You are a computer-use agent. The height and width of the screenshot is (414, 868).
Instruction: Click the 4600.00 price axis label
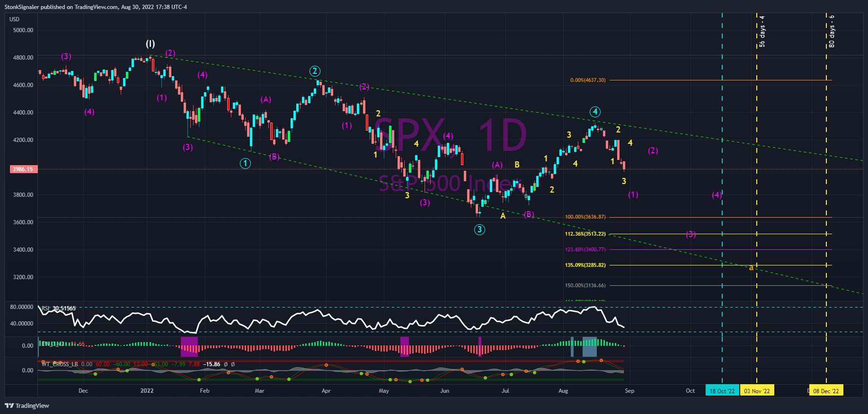(23, 85)
